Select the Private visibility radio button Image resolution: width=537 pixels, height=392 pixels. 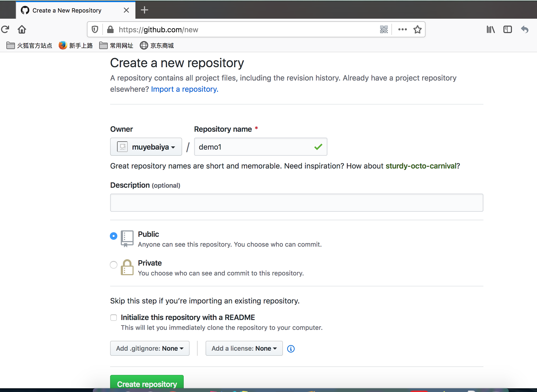(114, 265)
